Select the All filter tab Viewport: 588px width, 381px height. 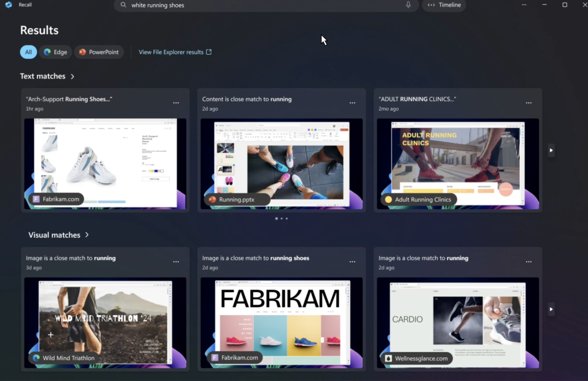pyautogui.click(x=28, y=52)
